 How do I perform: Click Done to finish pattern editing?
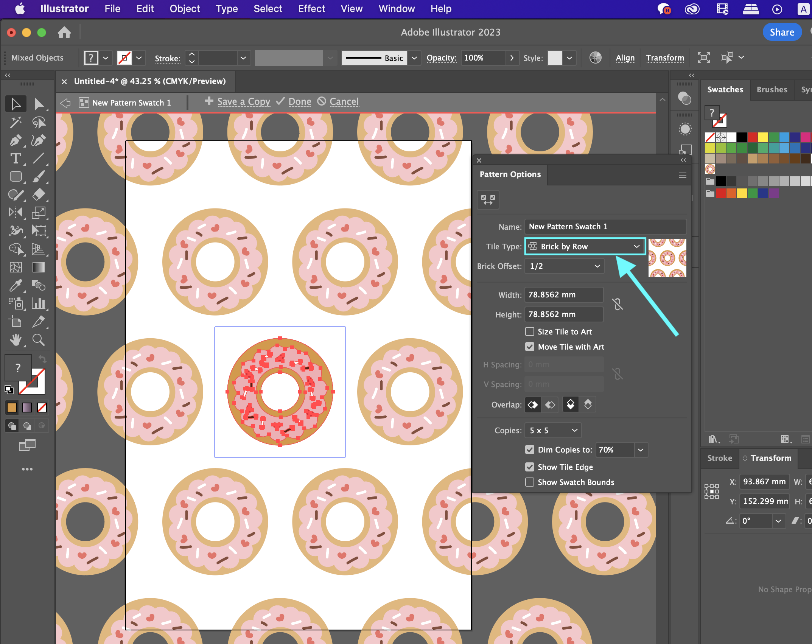[x=299, y=102]
